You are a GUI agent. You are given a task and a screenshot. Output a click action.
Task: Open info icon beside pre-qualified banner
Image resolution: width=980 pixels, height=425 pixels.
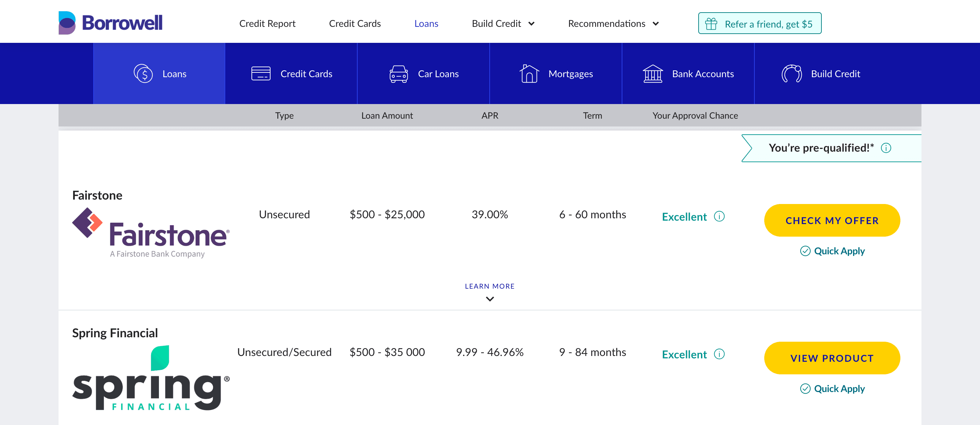pos(886,148)
